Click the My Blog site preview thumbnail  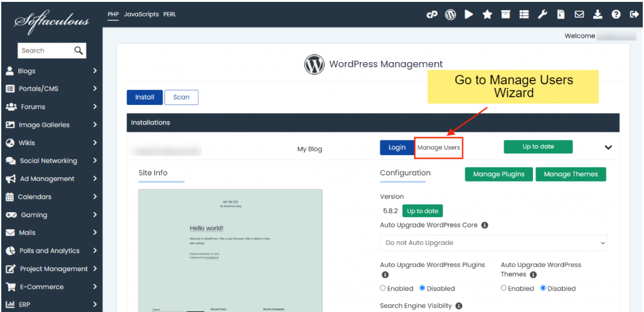tap(230, 250)
